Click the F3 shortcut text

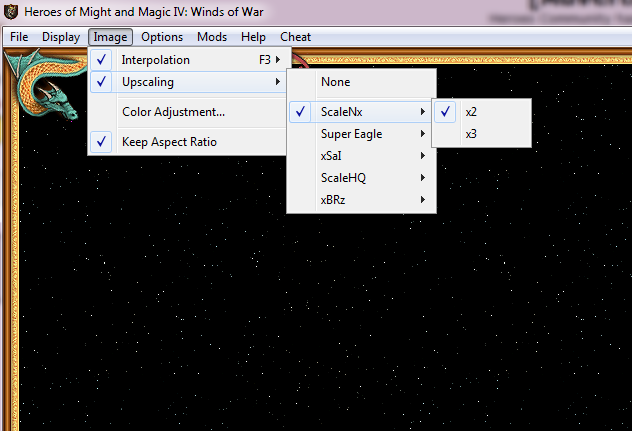(264, 60)
